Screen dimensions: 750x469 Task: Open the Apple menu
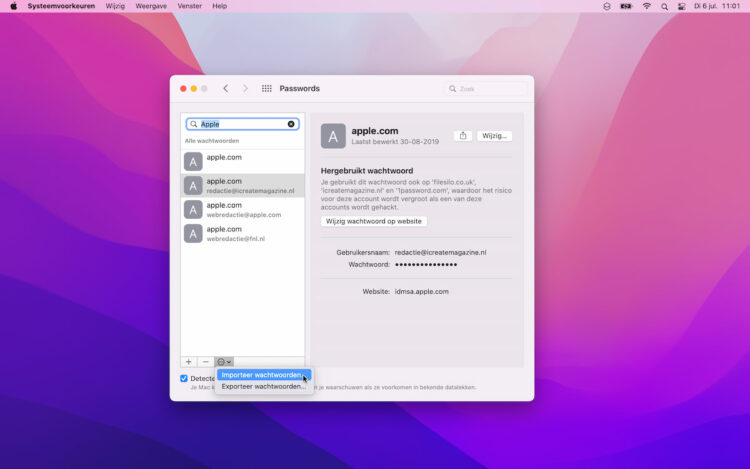click(13, 6)
